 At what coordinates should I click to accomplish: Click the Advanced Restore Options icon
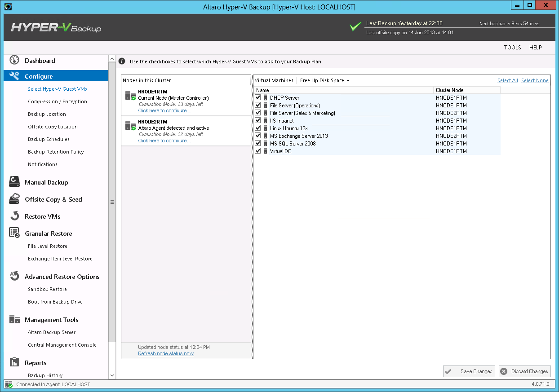(14, 276)
